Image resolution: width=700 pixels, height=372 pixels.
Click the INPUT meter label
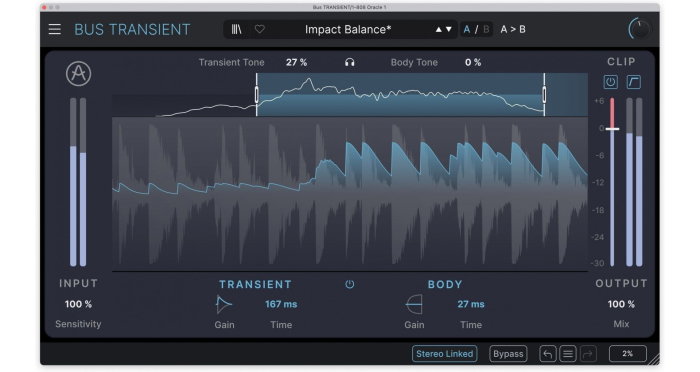pyautogui.click(x=79, y=283)
